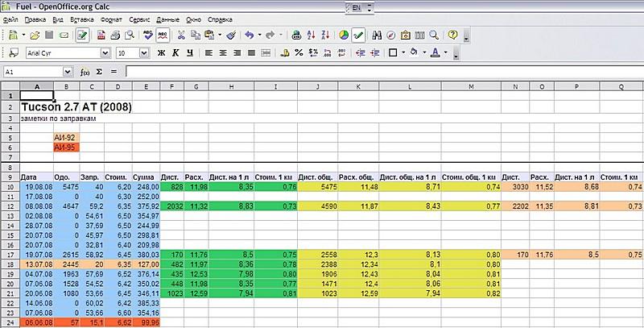Align cell content right

[x=237, y=53]
